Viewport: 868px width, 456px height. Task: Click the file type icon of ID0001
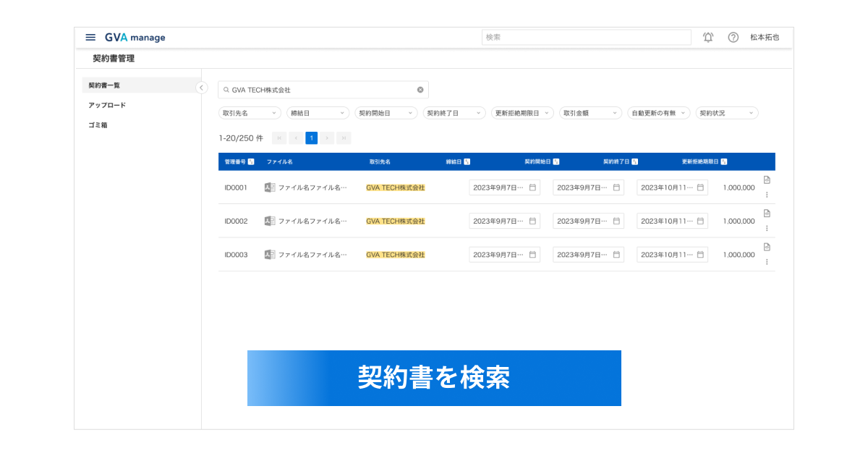click(270, 187)
